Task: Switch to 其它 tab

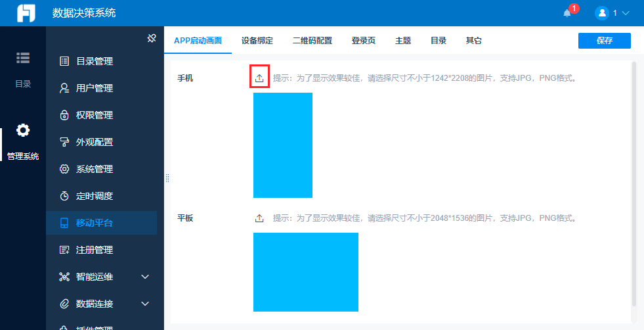Action: [473, 41]
